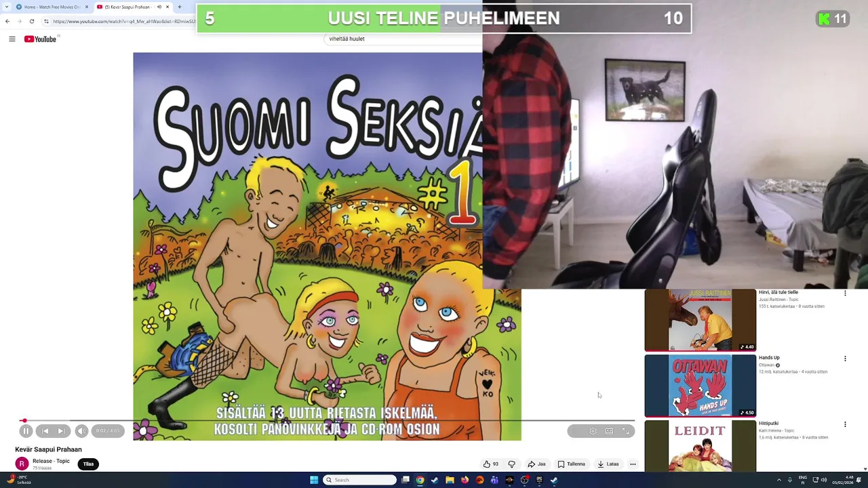The height and width of the screenshot is (488, 868).
Task: Show hidden system tray icons
Action: 779,480
